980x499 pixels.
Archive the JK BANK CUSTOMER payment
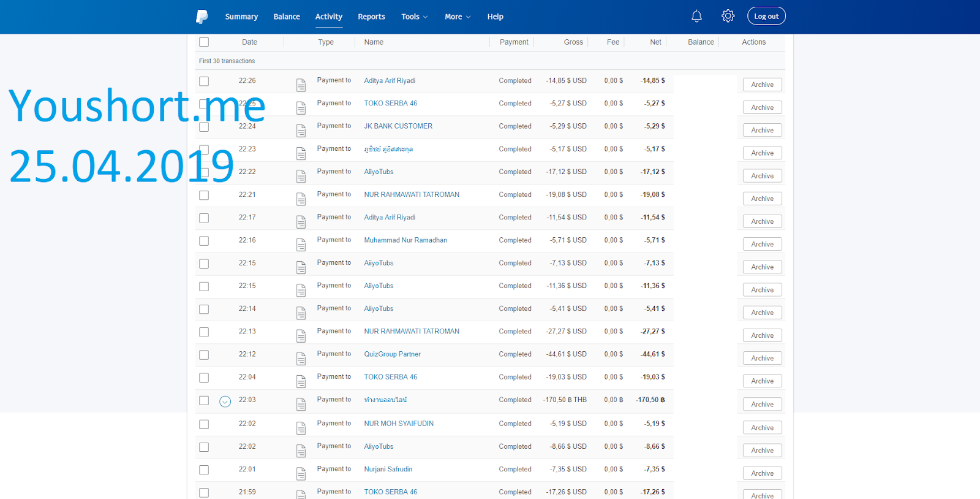(762, 130)
